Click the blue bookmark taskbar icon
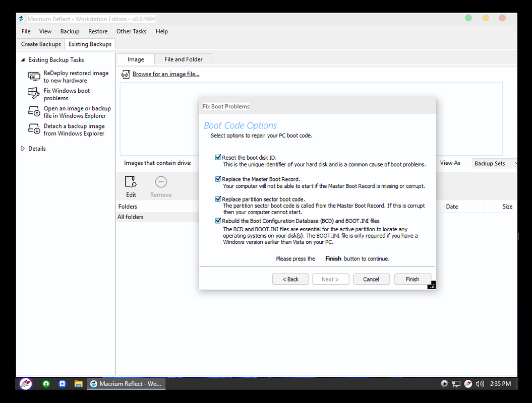Screen dimensions: 532x403 click(62, 384)
